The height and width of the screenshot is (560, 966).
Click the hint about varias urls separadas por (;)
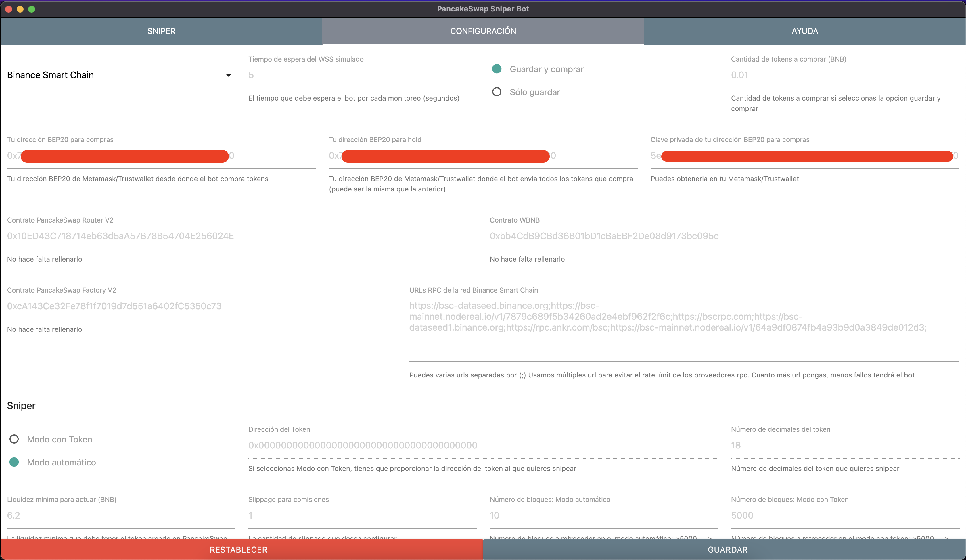662,375
